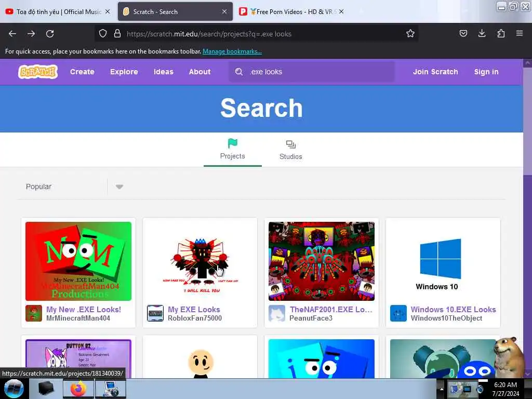Open the purple Button 02 project thumbnail
This screenshot has height=399, width=532.
[78, 358]
